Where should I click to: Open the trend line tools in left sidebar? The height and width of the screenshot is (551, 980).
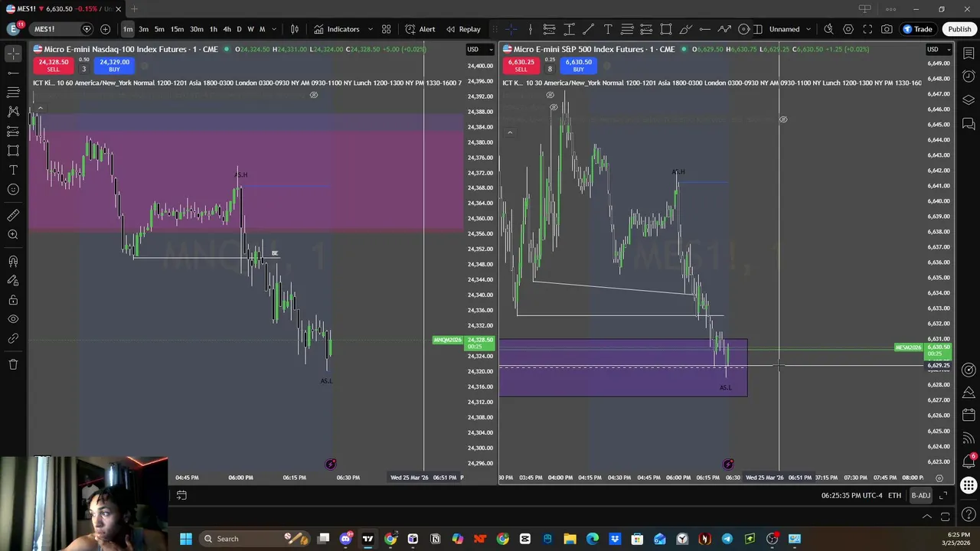pos(13,73)
